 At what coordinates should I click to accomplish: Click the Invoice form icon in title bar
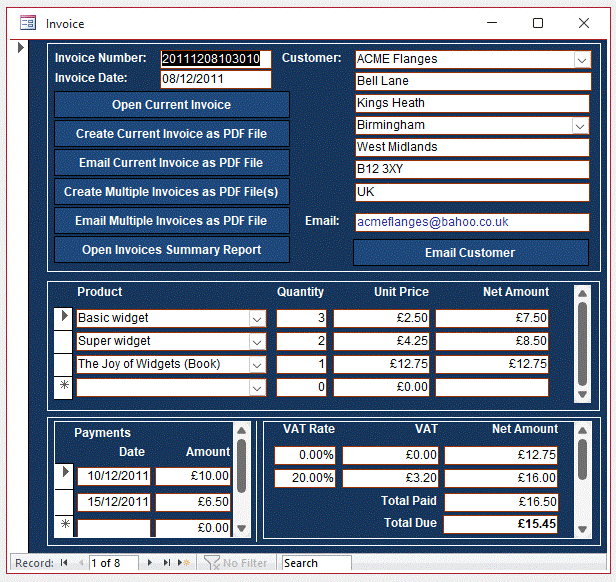click(x=28, y=23)
